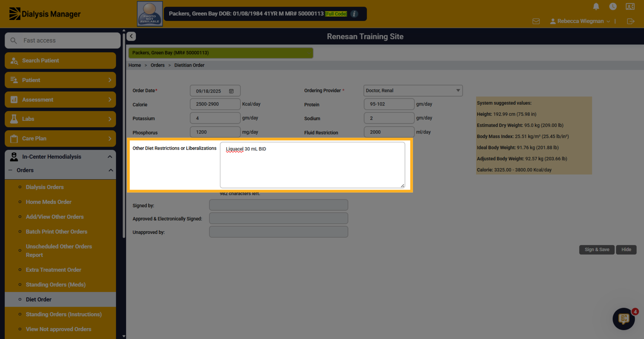Open the Order Date calendar picker

[231, 91]
